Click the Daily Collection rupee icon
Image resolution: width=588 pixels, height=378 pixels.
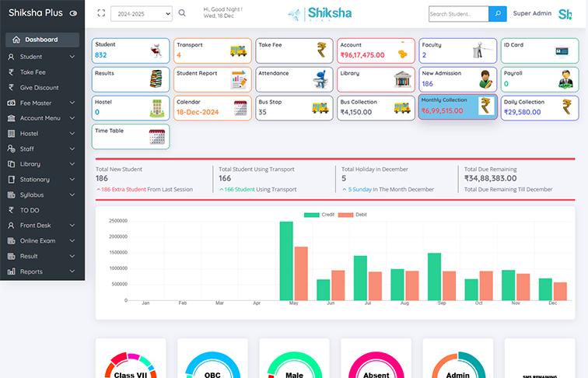coord(567,107)
